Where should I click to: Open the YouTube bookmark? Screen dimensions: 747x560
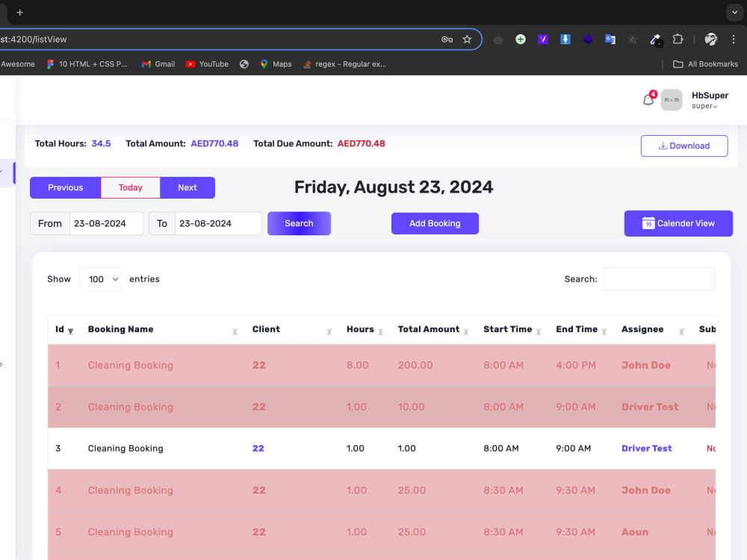pos(207,63)
